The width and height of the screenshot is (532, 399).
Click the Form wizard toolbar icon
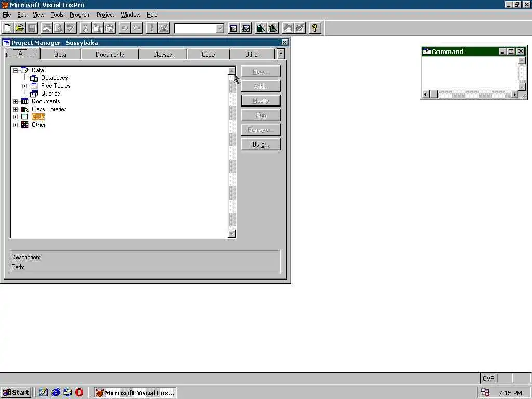(261, 28)
